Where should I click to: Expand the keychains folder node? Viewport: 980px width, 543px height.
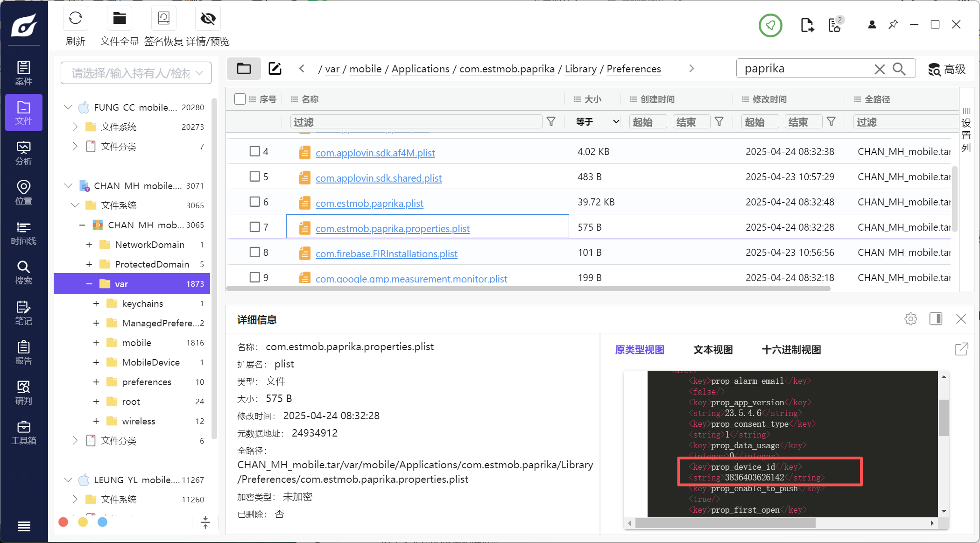(96, 303)
